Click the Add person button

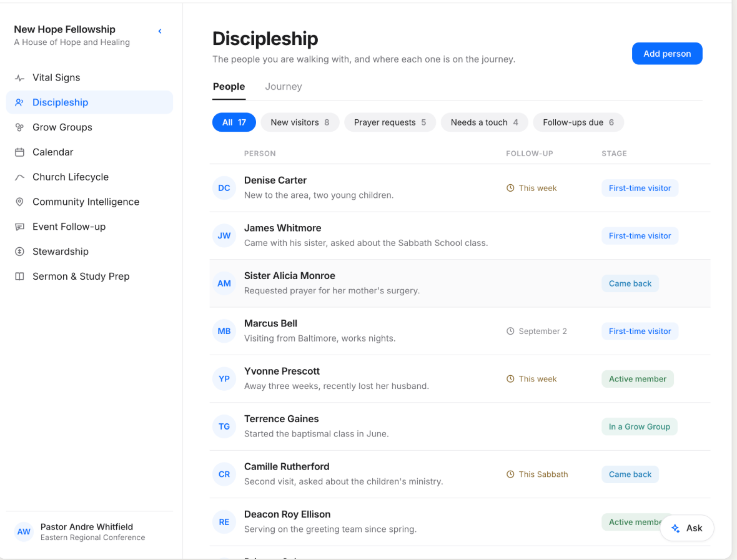(667, 54)
